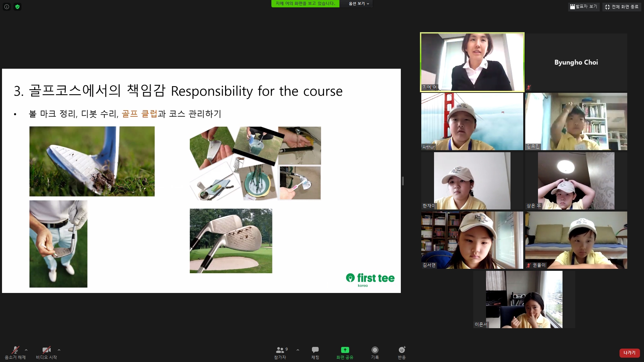Click the meeting info icon
Viewport: 644px width, 362px height.
(7, 7)
